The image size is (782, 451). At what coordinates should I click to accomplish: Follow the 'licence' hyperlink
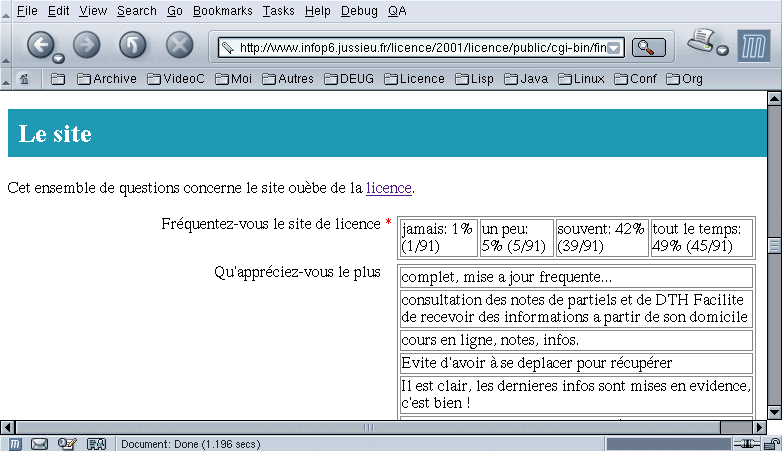(389, 188)
